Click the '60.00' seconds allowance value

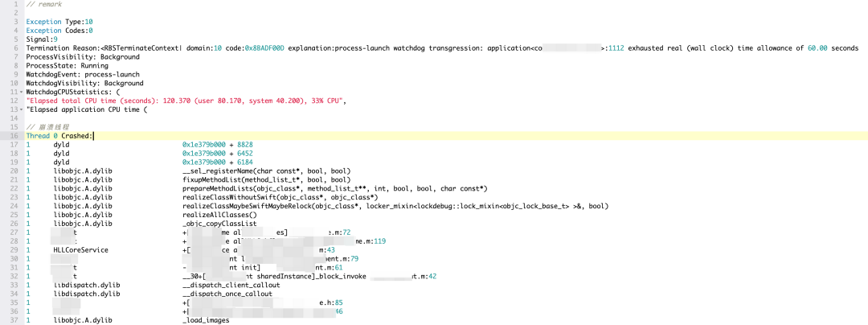click(x=817, y=48)
